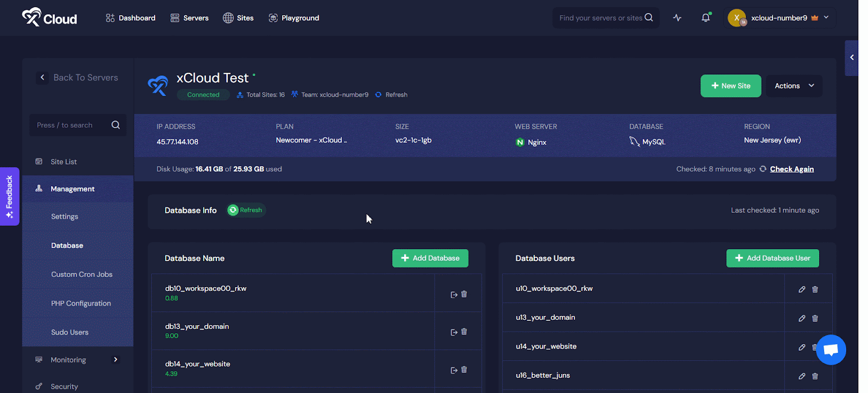The height and width of the screenshot is (393, 868).
Task: Open Site List in sidebar
Action: tap(63, 162)
